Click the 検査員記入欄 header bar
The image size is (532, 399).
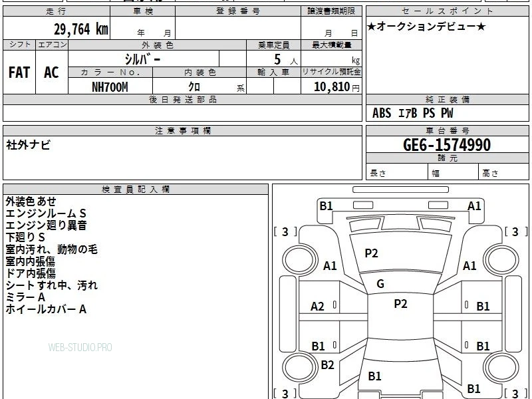136,190
